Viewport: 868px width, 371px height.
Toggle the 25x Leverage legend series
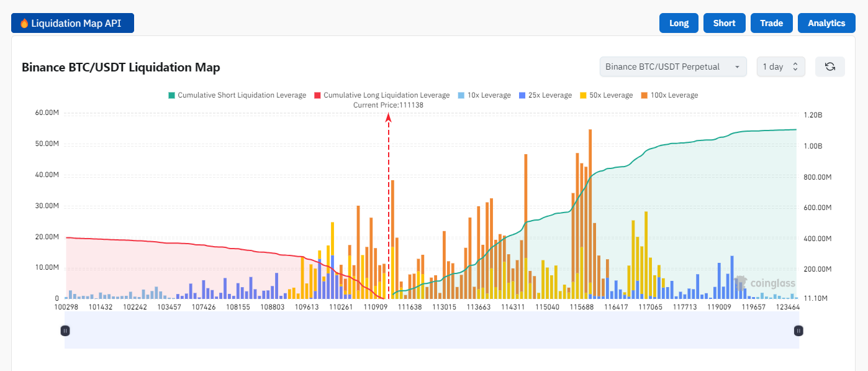tap(545, 95)
